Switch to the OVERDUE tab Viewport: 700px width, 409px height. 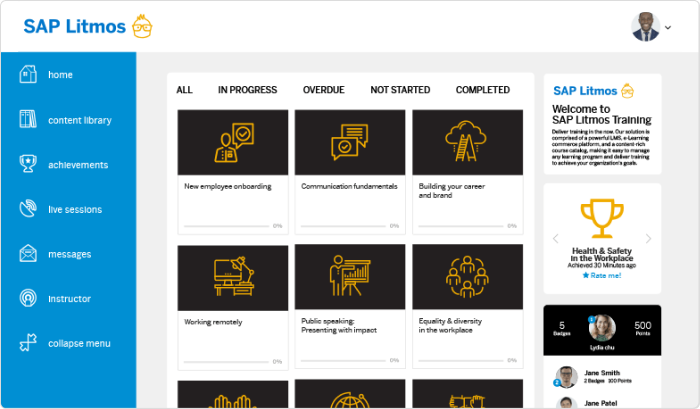(324, 90)
